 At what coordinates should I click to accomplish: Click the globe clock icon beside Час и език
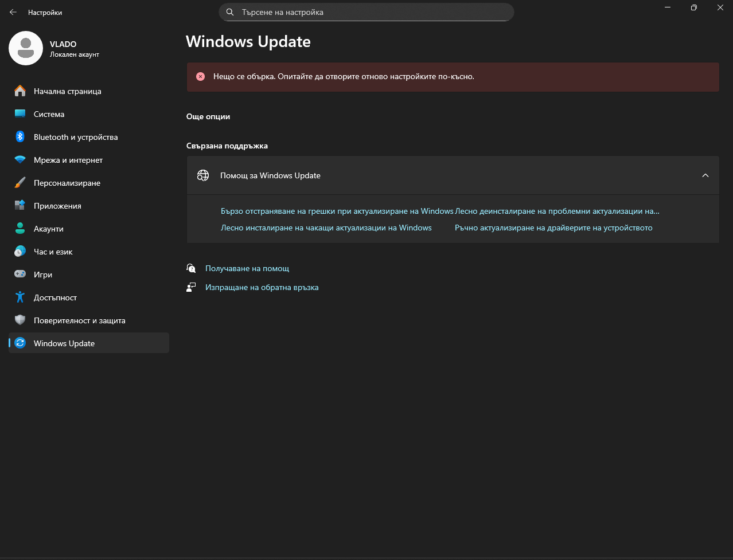click(20, 252)
